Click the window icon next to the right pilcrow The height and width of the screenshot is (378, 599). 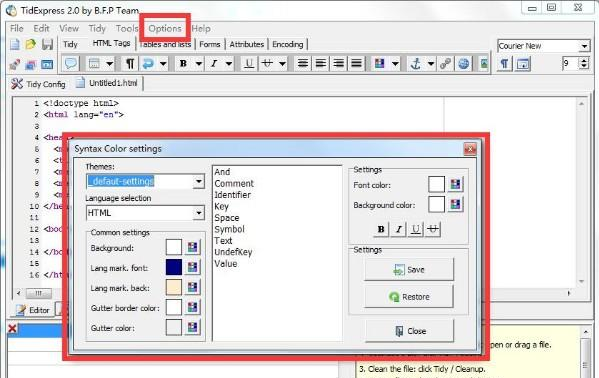click(x=523, y=63)
